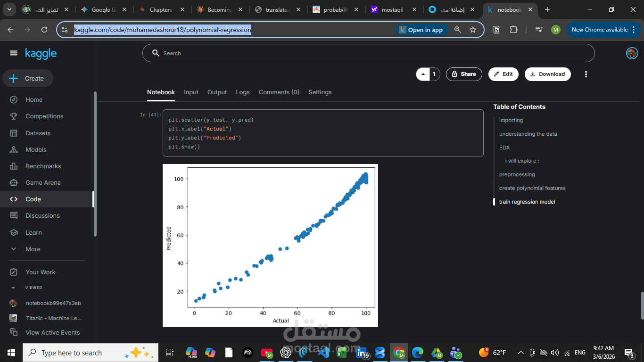This screenshot has width=644, height=362.
Task: Open Game Arena in sidebar
Action: point(43,182)
